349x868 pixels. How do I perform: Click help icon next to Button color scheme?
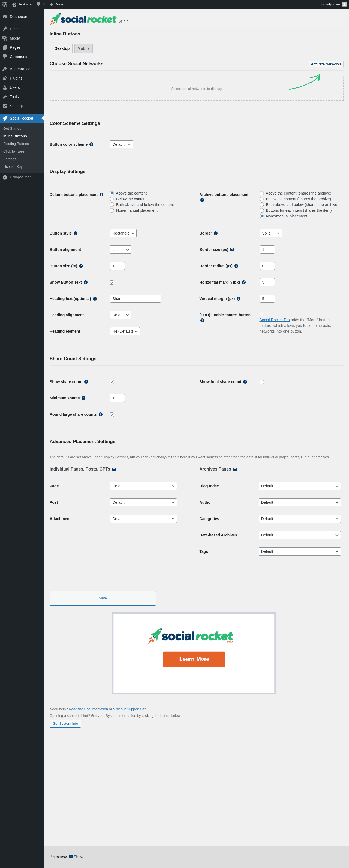[91, 145]
